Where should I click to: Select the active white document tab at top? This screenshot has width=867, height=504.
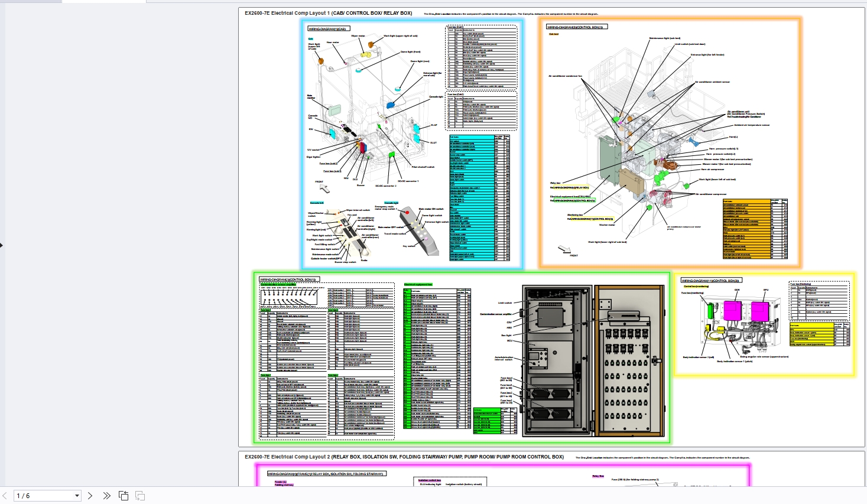tap(104, 1)
